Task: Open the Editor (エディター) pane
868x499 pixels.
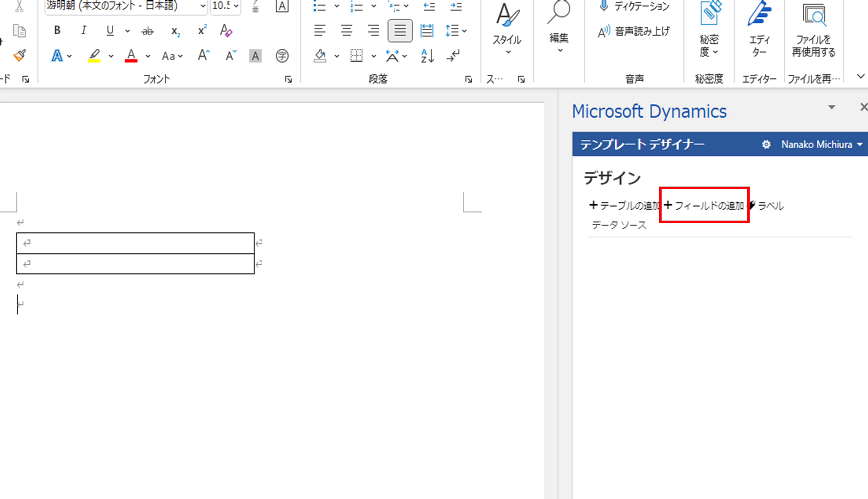Action: (x=759, y=29)
